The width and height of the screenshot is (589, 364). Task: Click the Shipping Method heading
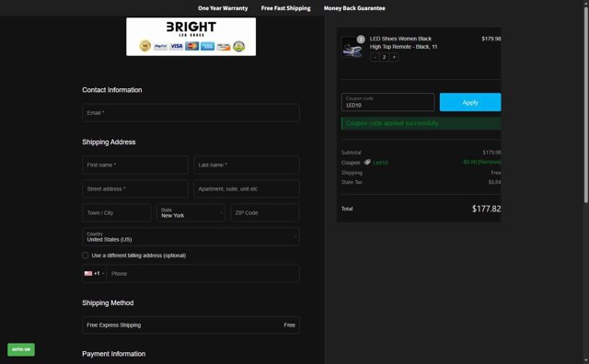point(108,302)
